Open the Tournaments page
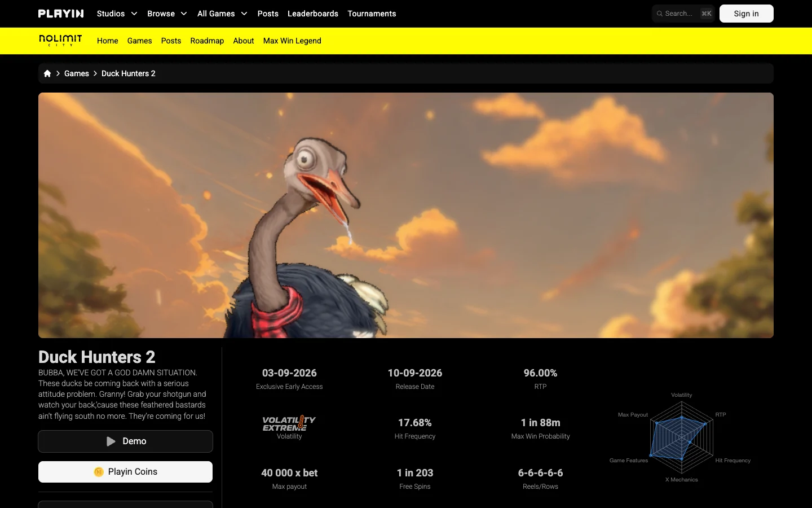This screenshot has height=508, width=812. [x=372, y=14]
